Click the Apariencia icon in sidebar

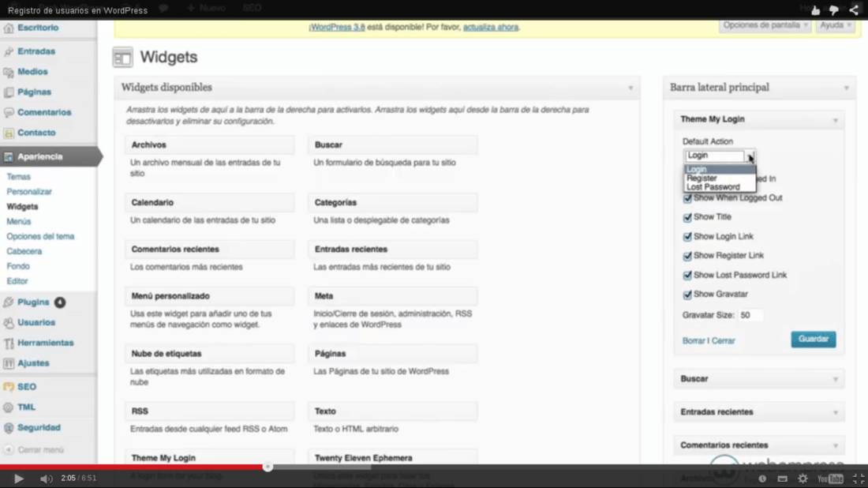[x=9, y=157]
